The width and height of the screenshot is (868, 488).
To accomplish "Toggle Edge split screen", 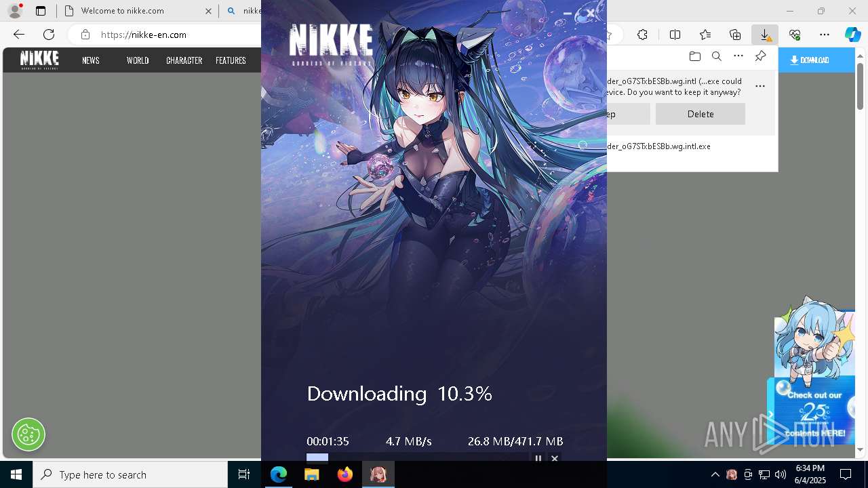I will click(675, 35).
